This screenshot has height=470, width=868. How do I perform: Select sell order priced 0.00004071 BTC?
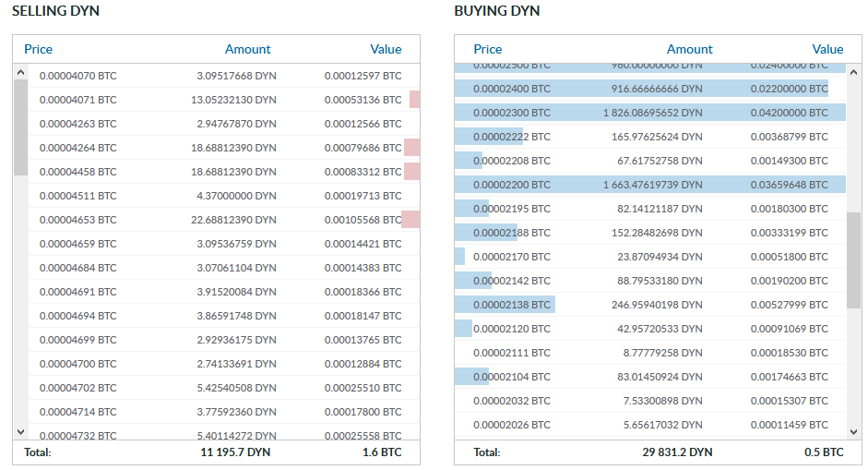pos(78,100)
